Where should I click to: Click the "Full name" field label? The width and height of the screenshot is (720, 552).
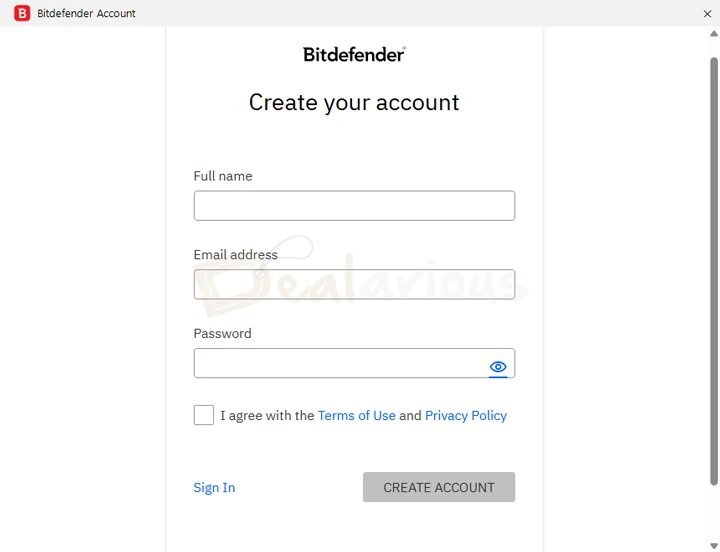tap(223, 176)
